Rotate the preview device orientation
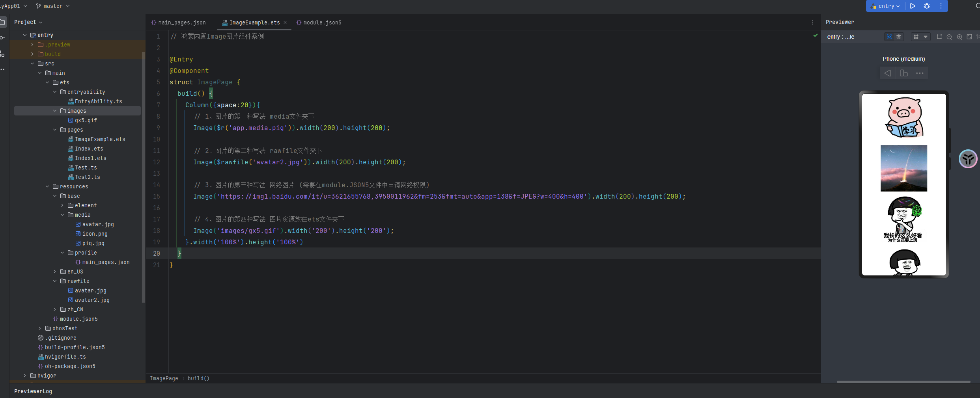The image size is (980, 398). 903,73
